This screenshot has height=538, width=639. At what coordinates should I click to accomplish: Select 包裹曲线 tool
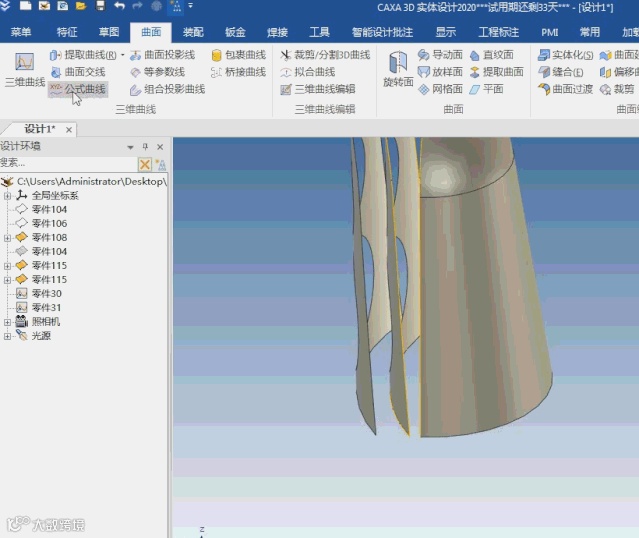click(x=239, y=55)
